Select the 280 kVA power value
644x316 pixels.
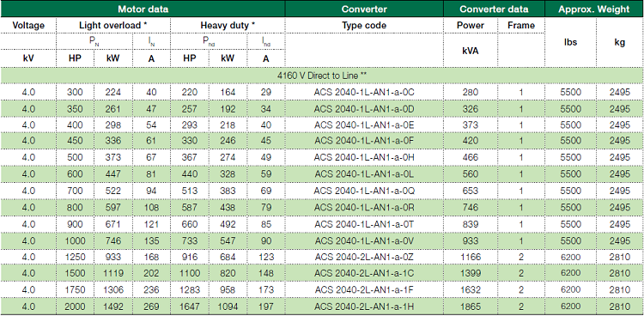coord(471,92)
